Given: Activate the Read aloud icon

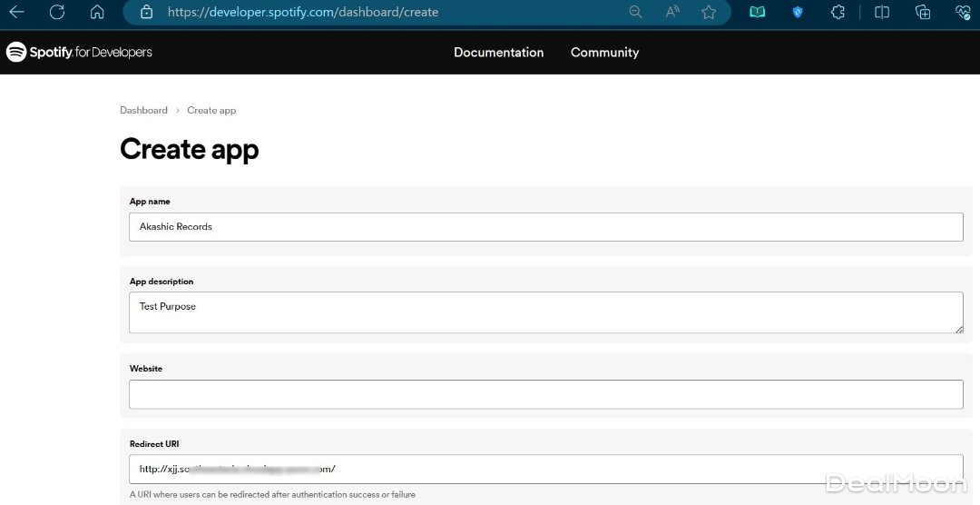Looking at the screenshot, I should [672, 12].
